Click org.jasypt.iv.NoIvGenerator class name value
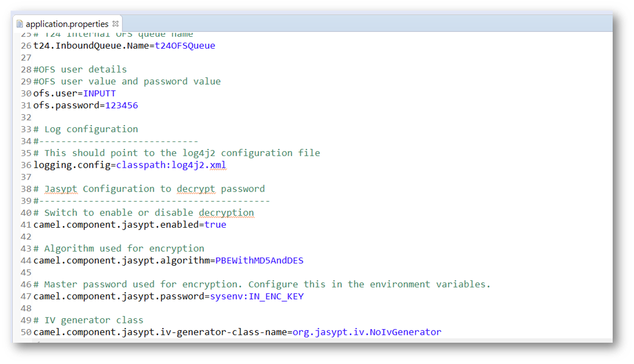 [x=366, y=332]
